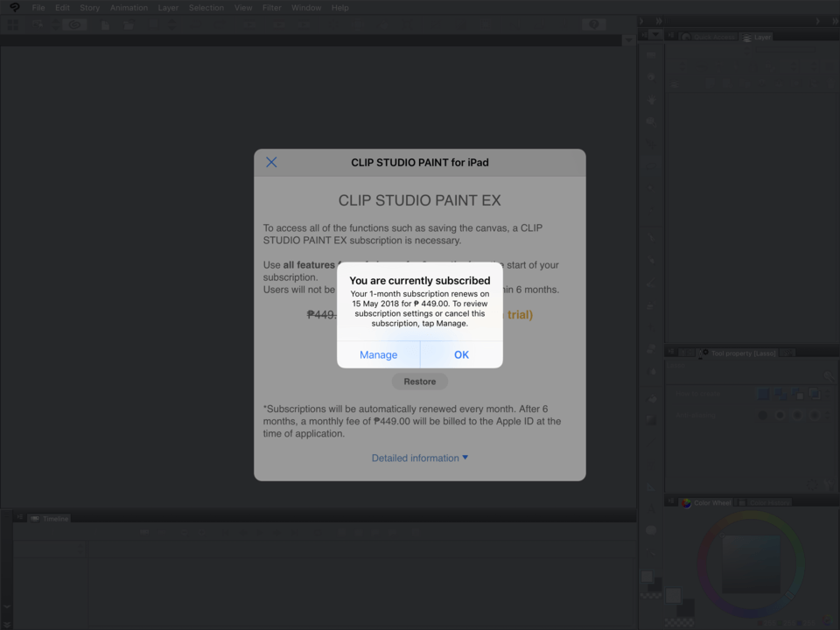Viewport: 840px width, 630px height.
Task: Switch to the Color History tab
Action: point(763,502)
